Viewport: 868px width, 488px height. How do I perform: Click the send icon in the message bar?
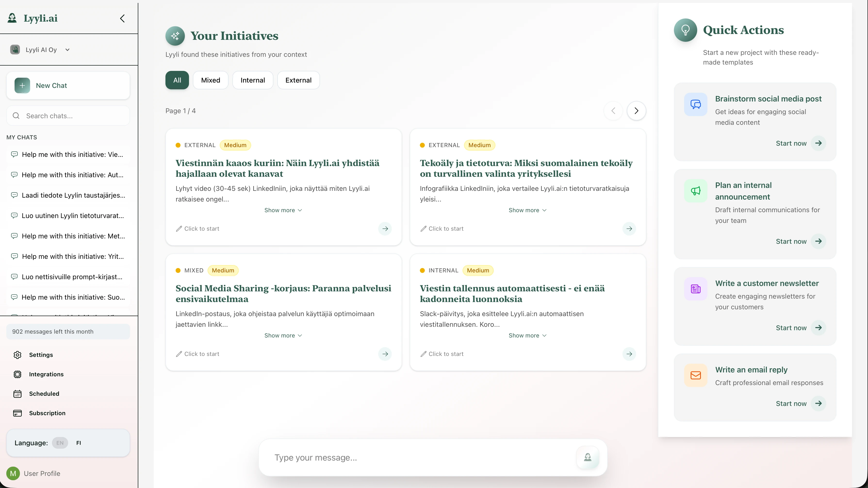588,457
